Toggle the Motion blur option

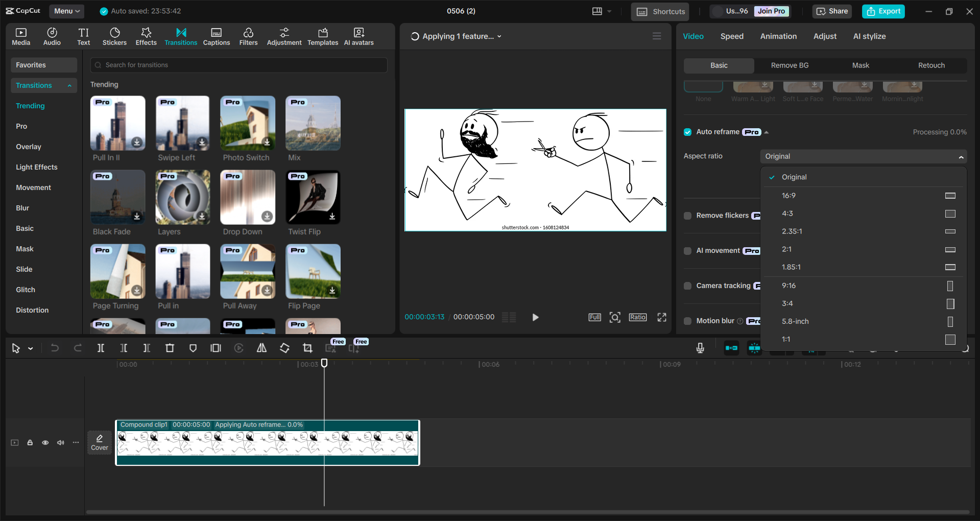[687, 321]
